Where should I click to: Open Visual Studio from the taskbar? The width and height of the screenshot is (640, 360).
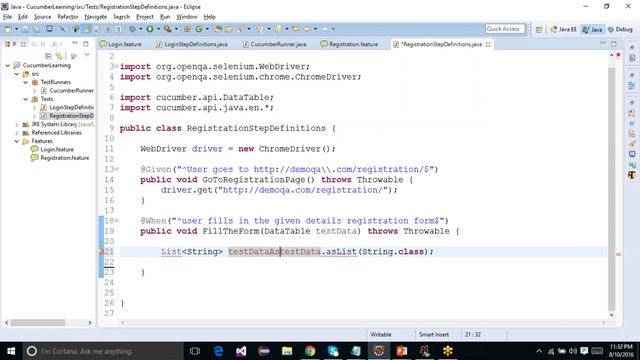pyautogui.click(x=241, y=351)
